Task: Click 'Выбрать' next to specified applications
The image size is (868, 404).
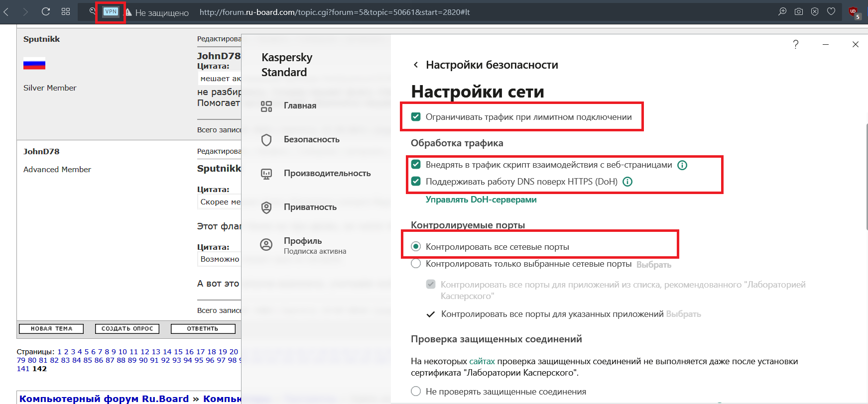Action: 683,314
